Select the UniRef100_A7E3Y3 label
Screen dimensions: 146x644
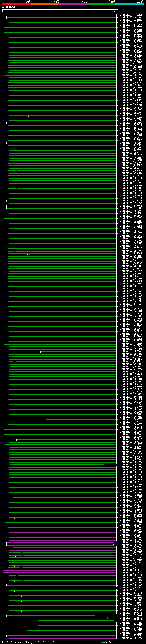coord(131,218)
